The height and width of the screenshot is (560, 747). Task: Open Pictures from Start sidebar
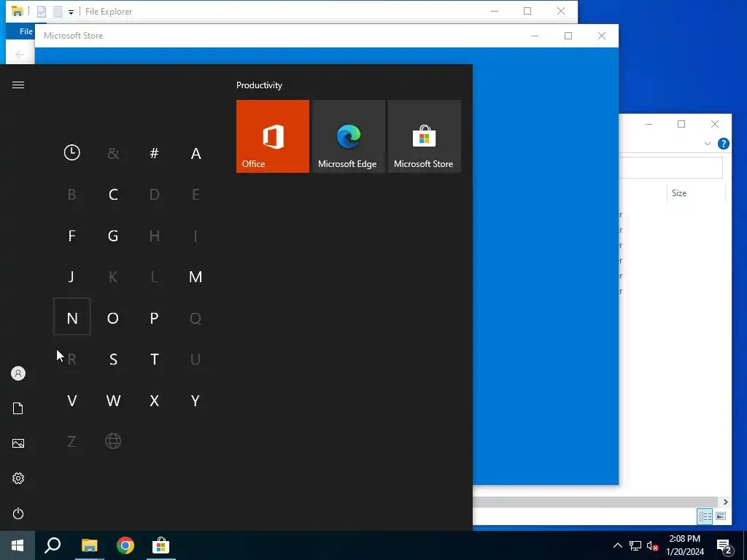click(18, 443)
